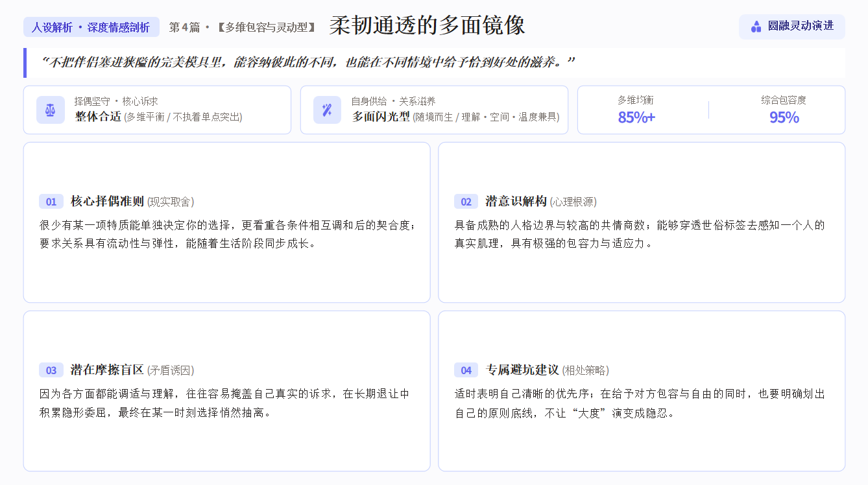Viewport: 868px width, 485px height.
Task: Click the heading 潜在摩擦盲区
Action: (107, 370)
